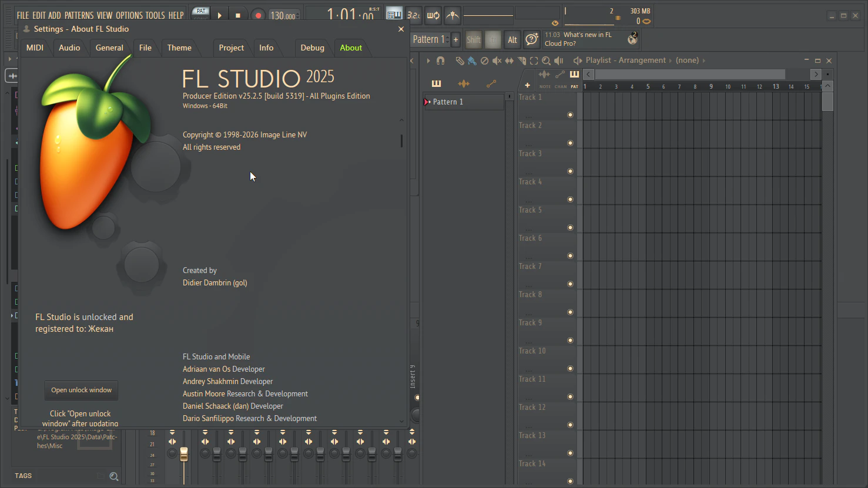
Task: Select the Mute tool in playlist toolbar
Action: (497, 60)
